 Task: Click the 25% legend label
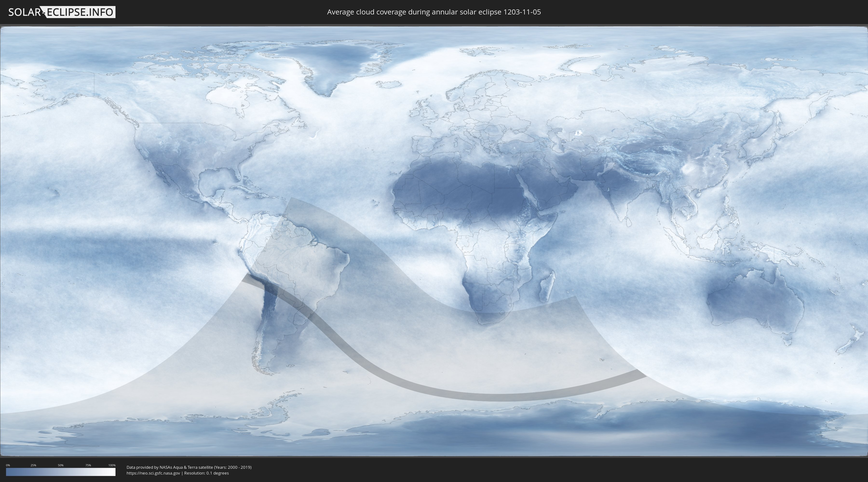[x=33, y=465]
